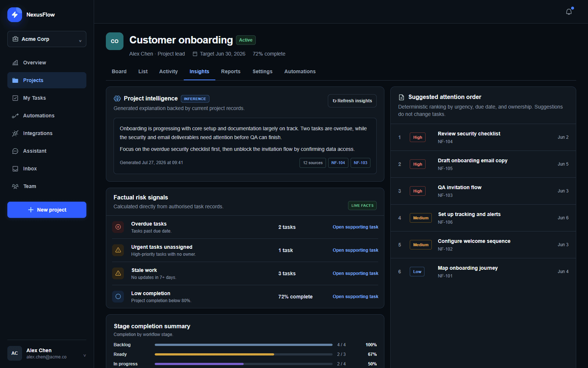
Task: Click the Backlog stage progress bar
Action: pos(244,345)
